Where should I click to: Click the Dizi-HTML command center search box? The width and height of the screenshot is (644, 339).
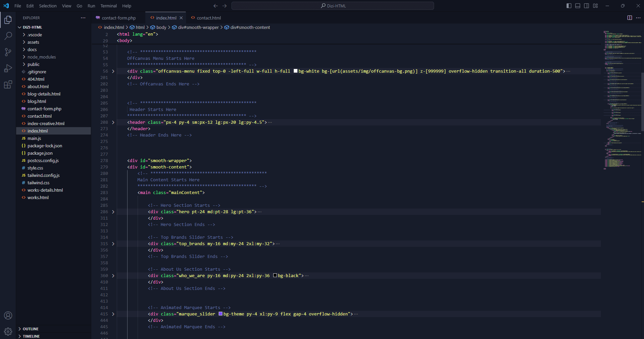pos(332,6)
